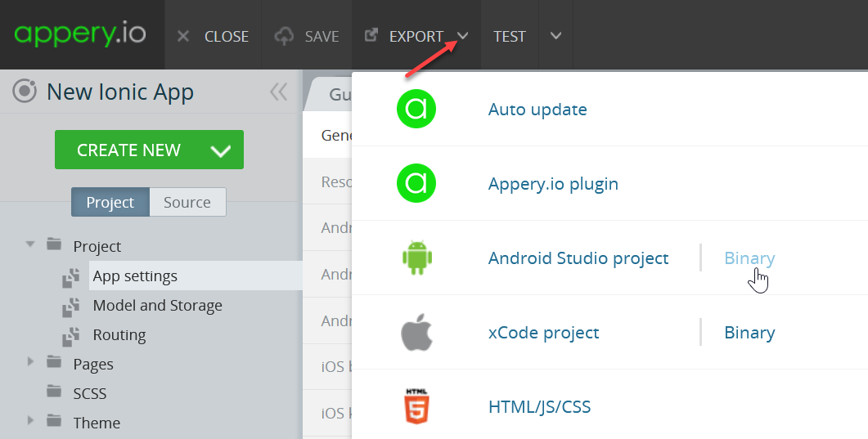Select the Project root folder label

click(x=97, y=246)
